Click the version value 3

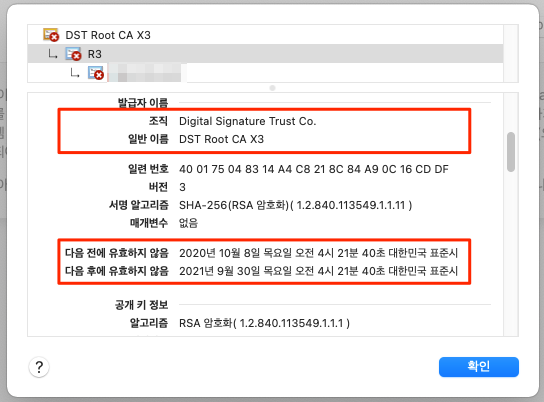[182, 187]
